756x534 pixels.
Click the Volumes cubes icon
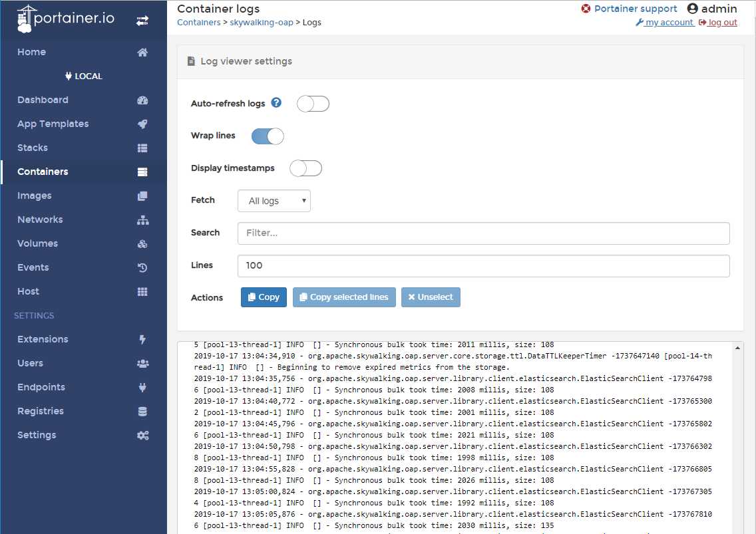click(x=142, y=244)
